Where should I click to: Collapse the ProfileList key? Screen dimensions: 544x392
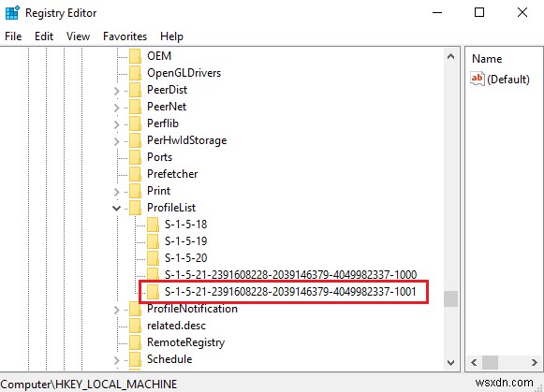click(116, 209)
